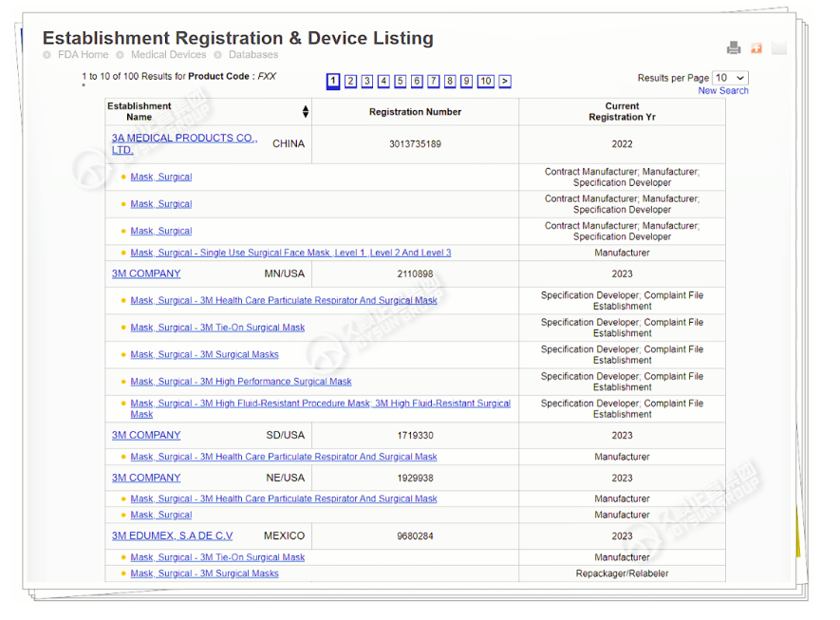Screen dimensions: 840x620
Task: Open 3M Surgical Masks link marked Repackager/Relabeler
Action: click(204, 573)
